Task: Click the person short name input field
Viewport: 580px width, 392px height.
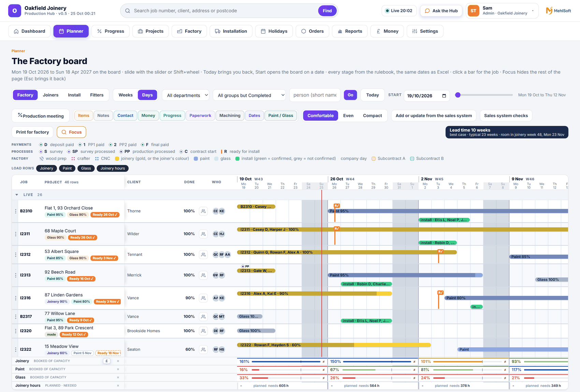Action: (315, 95)
